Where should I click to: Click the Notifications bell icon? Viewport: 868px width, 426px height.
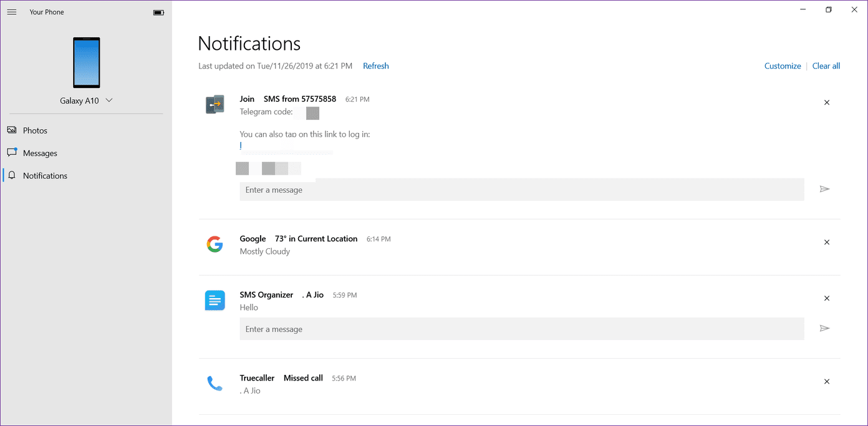point(12,175)
